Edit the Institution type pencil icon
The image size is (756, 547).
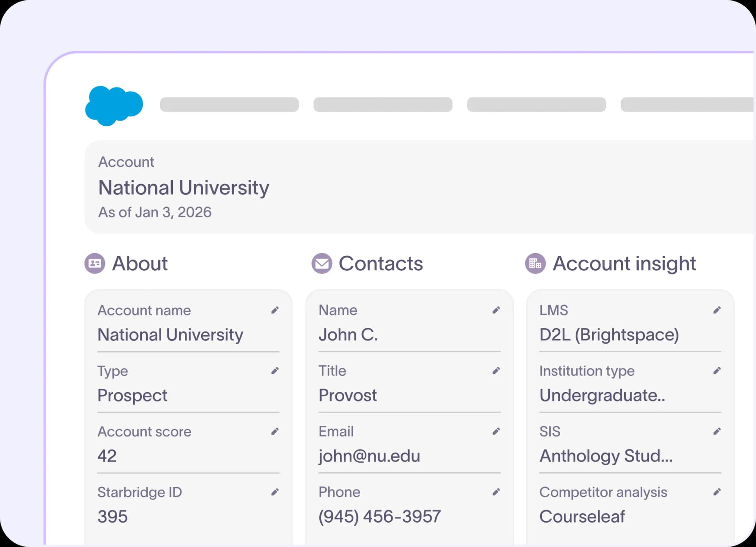click(717, 371)
